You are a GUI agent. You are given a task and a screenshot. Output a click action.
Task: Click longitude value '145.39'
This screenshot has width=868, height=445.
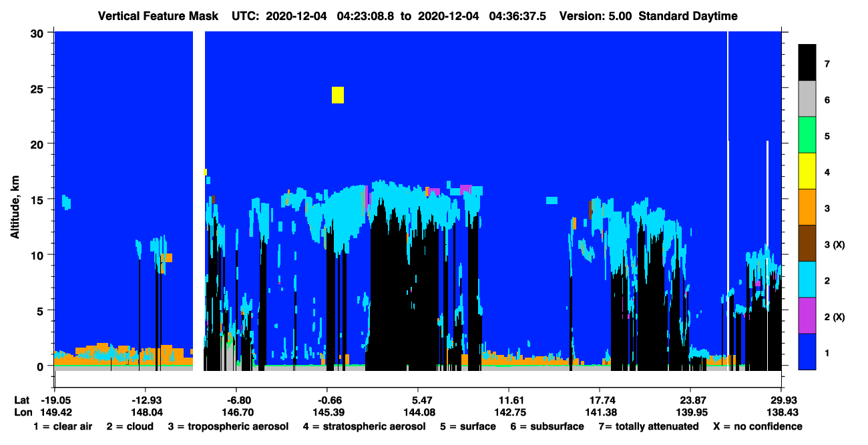(328, 412)
